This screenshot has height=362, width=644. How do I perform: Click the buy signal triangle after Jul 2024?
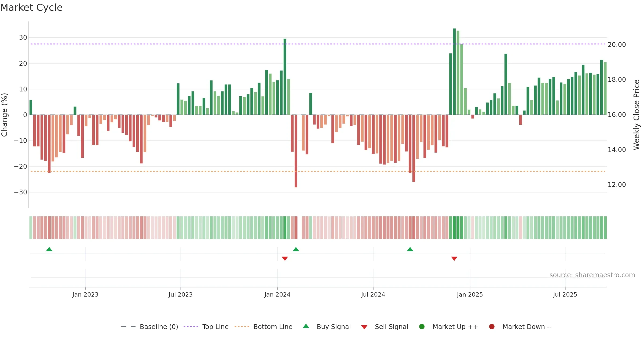[410, 249]
